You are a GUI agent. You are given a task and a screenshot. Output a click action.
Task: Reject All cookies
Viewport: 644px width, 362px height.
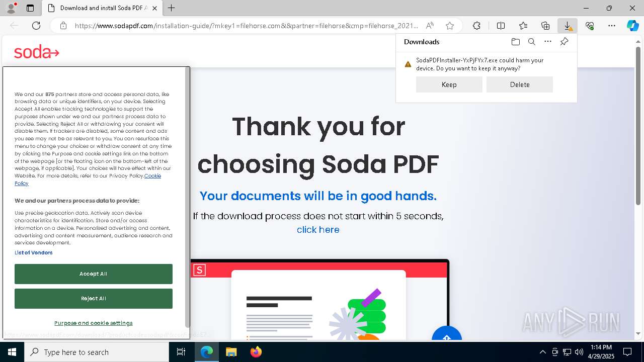(x=94, y=299)
